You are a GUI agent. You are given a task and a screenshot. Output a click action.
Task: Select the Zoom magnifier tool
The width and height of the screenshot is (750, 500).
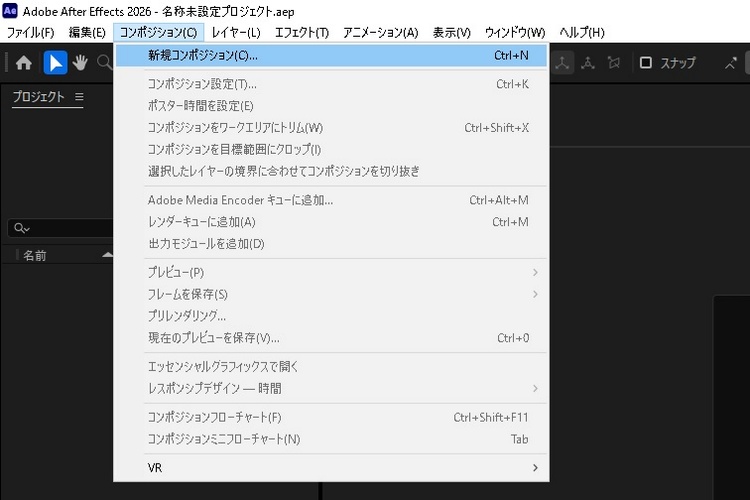coord(104,62)
